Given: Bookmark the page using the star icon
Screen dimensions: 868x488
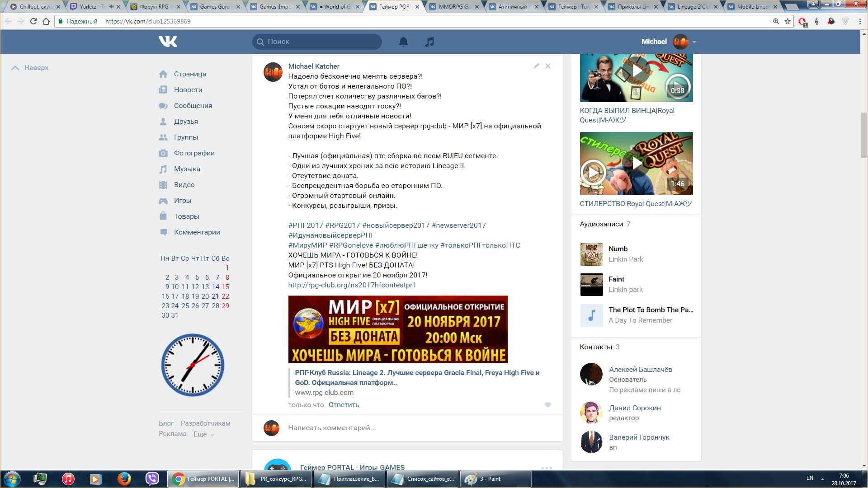Looking at the screenshot, I should coord(788,21).
